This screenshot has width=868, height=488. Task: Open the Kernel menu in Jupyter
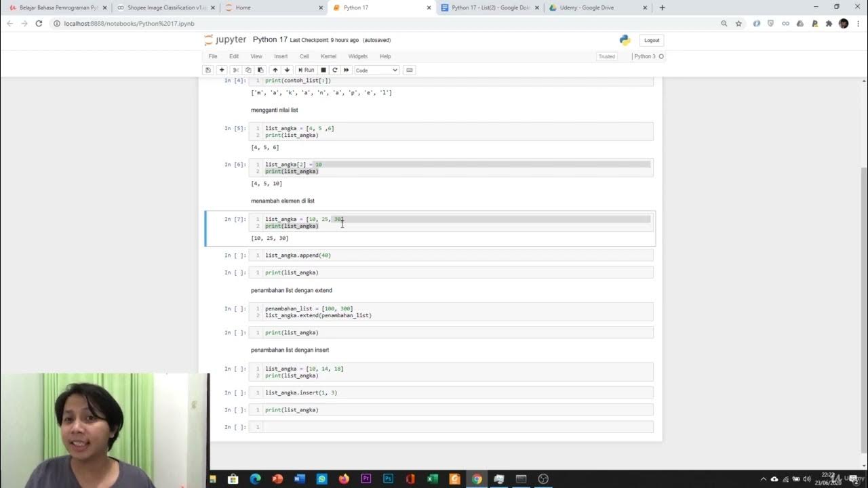tap(328, 56)
